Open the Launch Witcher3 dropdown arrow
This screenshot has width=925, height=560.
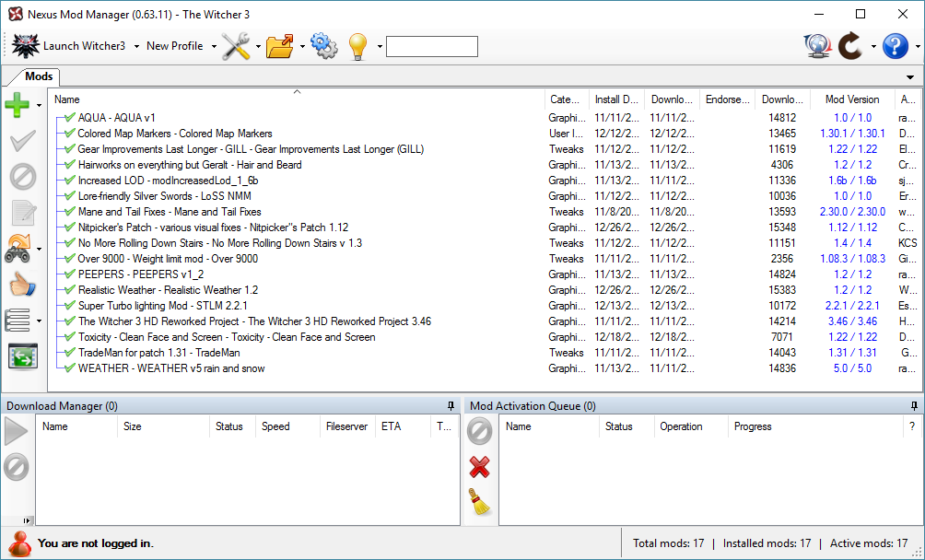[x=136, y=46]
